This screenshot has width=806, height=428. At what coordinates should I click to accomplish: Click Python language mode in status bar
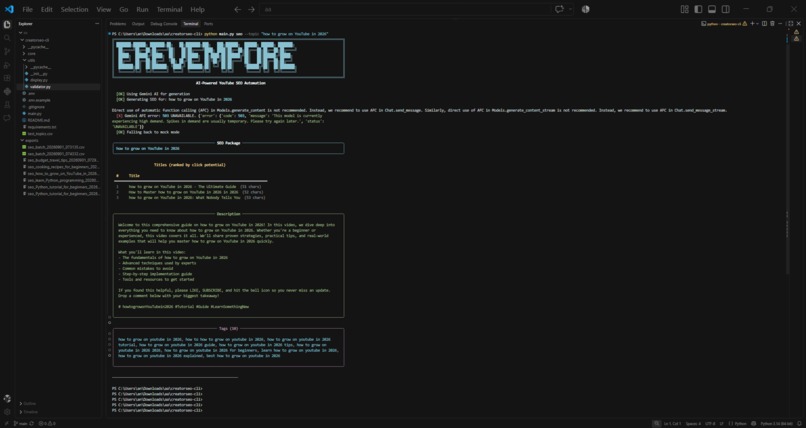click(738, 423)
